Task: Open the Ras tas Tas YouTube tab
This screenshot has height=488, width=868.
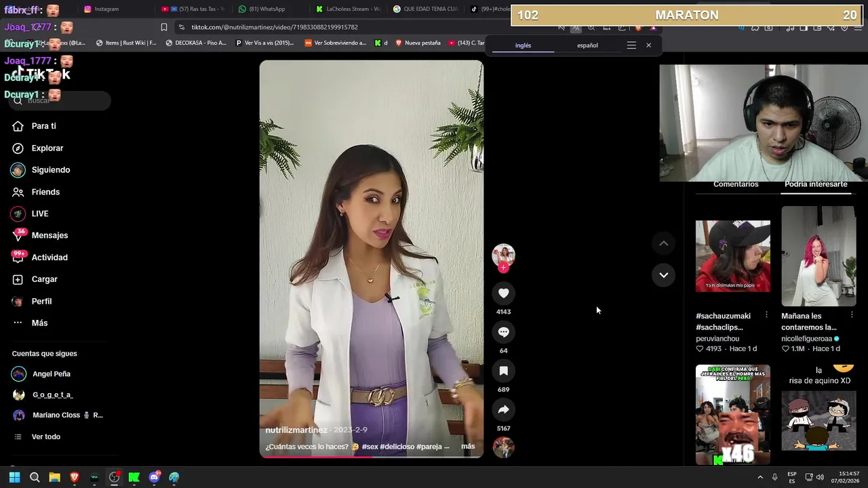Action: [x=193, y=9]
